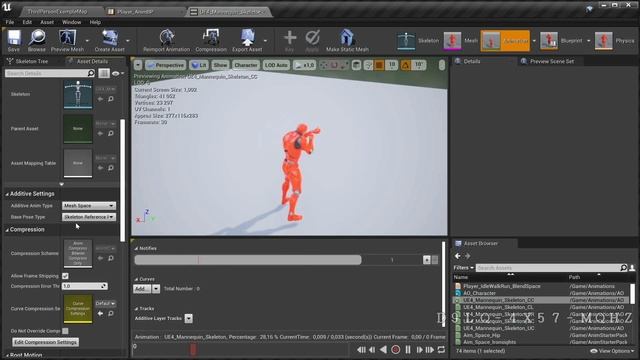This screenshot has width=640, height=360.
Task: Toggle Allow Frame Stripping checkbox
Action: [65, 276]
